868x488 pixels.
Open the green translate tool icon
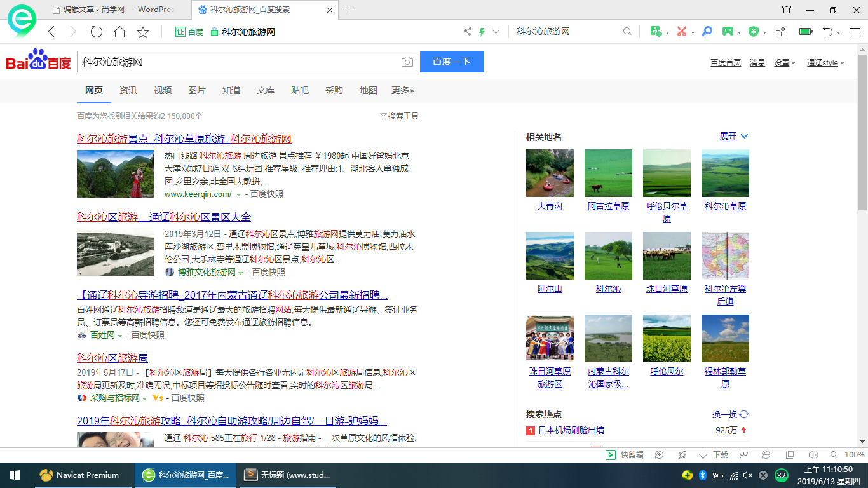pos(656,31)
